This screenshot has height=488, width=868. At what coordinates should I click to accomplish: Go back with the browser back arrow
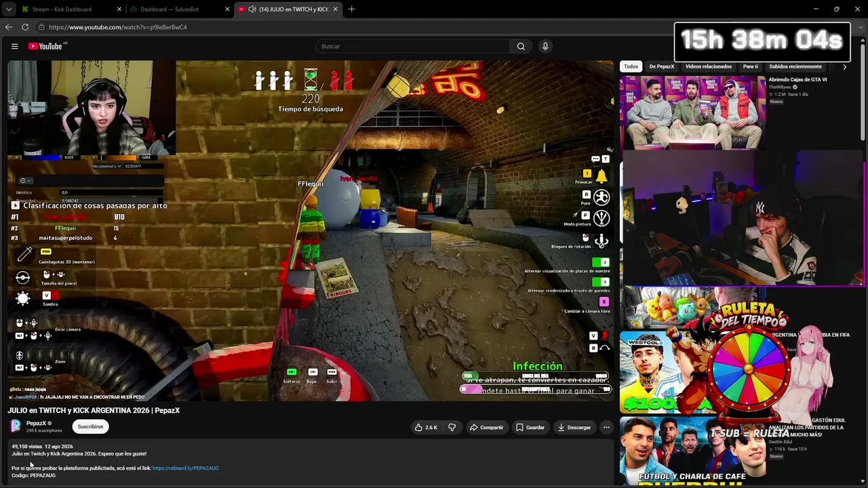click(x=9, y=27)
